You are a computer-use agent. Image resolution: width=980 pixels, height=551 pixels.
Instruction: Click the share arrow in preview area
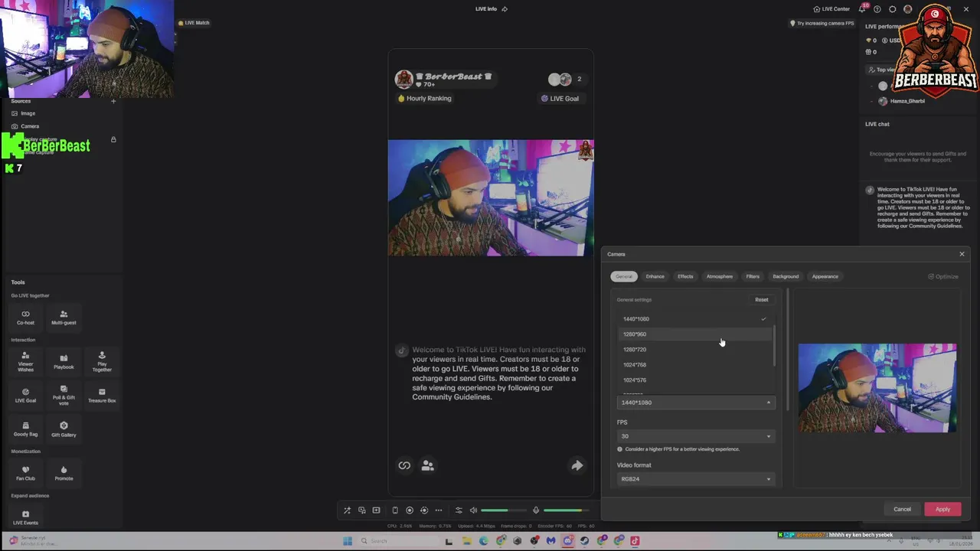pos(577,465)
